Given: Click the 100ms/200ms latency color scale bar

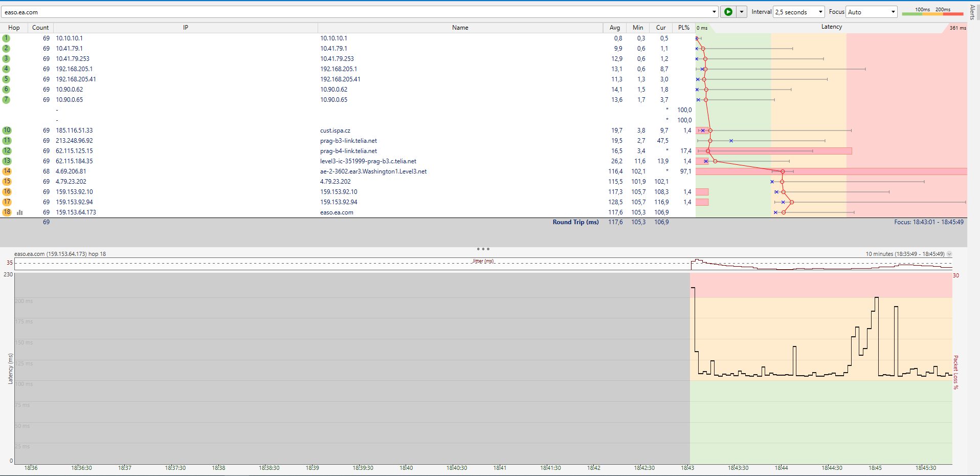Looking at the screenshot, I should pos(932,12).
